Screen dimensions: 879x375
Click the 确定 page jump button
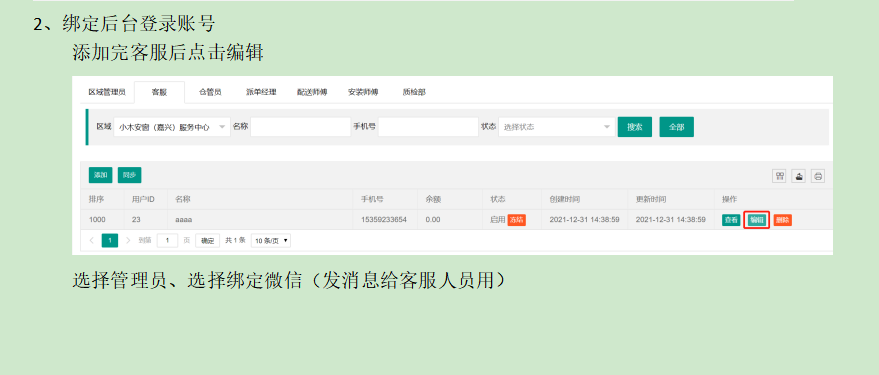pos(207,240)
